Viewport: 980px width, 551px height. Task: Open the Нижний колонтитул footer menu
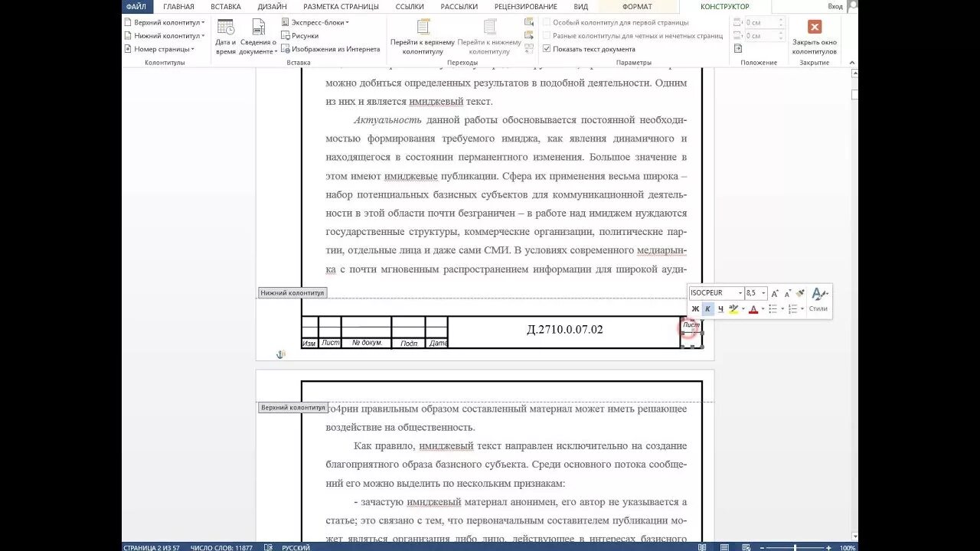coord(164,36)
